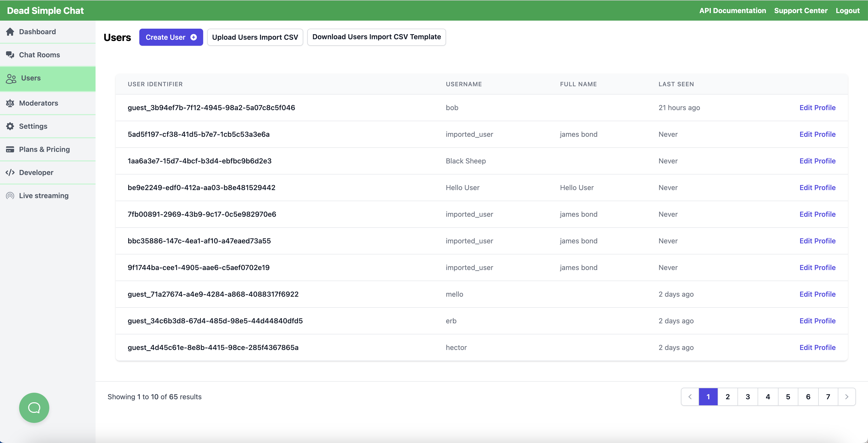Click the Moderators scales icon
This screenshot has height=443, width=868.
click(x=10, y=103)
